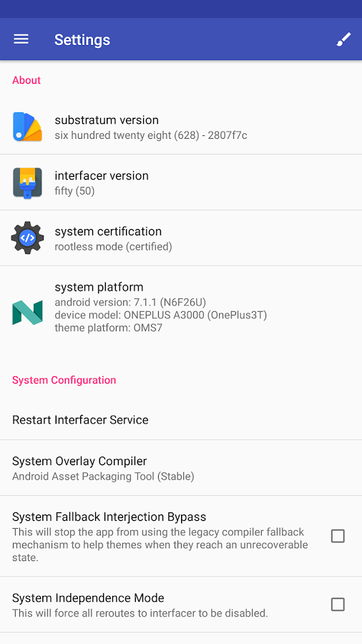Tap Android Asset Packaging Tool (Stable) subtitle
The image size is (362, 644).
103,477
